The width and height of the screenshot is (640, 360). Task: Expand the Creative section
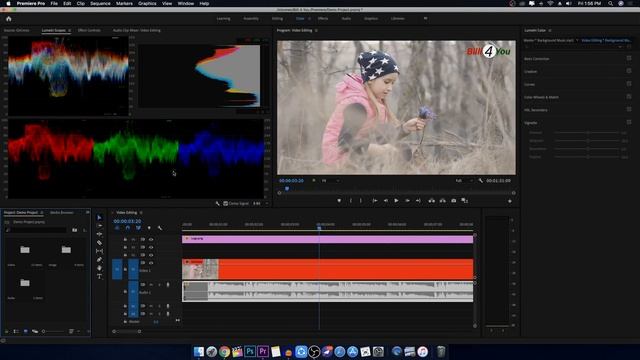531,71
